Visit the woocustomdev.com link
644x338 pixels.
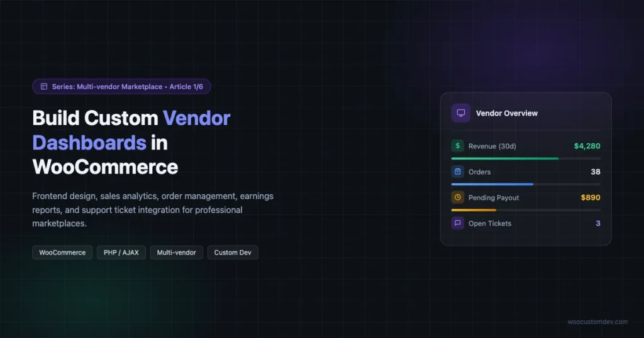597,322
